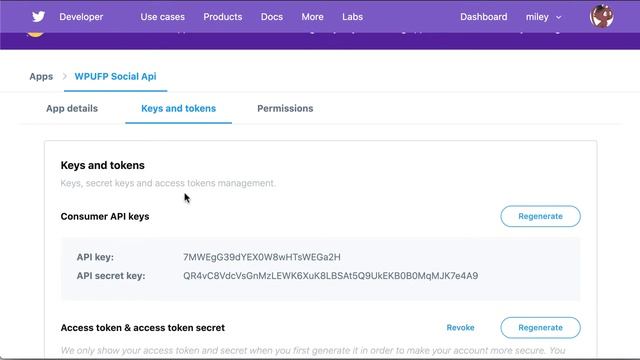Viewport: 640px width, 360px height.
Task: Navigate to Apps breadcrumb
Action: click(x=41, y=77)
